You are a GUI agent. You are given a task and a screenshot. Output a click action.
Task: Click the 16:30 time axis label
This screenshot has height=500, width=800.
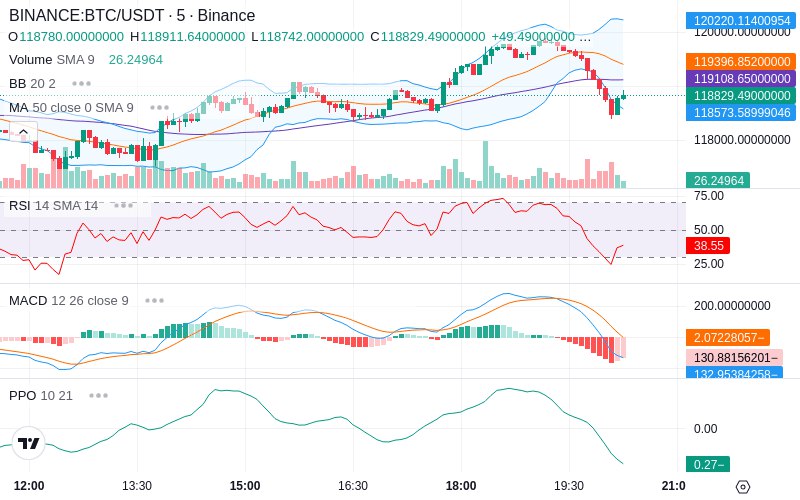pyautogui.click(x=353, y=486)
